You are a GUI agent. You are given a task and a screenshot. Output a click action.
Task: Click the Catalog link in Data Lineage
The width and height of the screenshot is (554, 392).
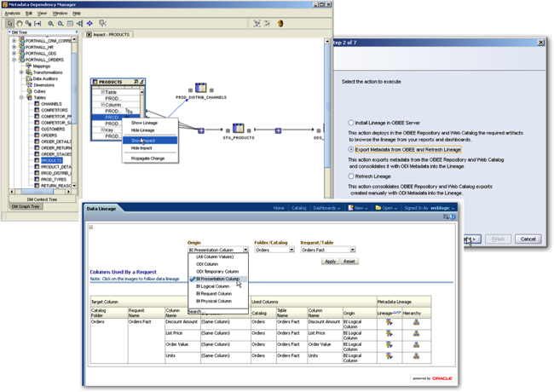pos(298,208)
